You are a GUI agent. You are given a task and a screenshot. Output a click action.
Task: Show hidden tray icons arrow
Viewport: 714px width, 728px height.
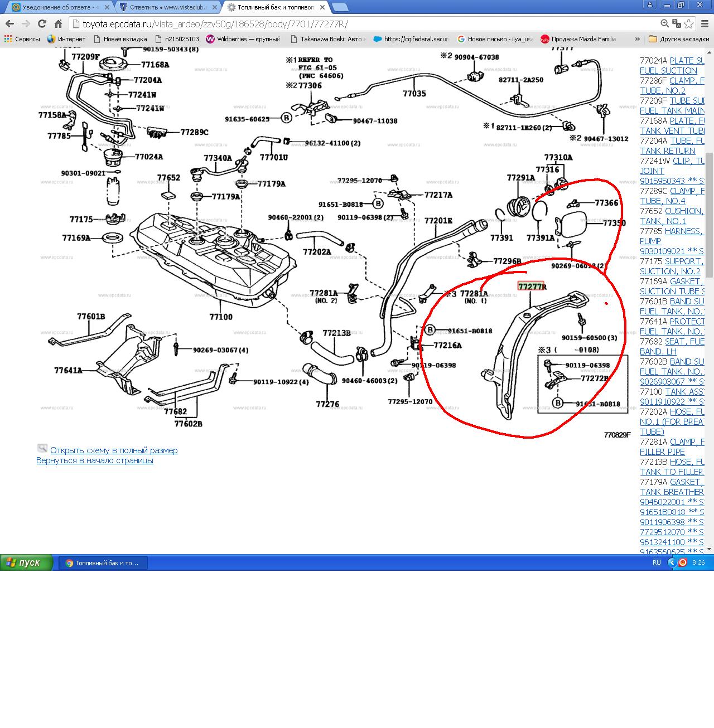point(672,562)
